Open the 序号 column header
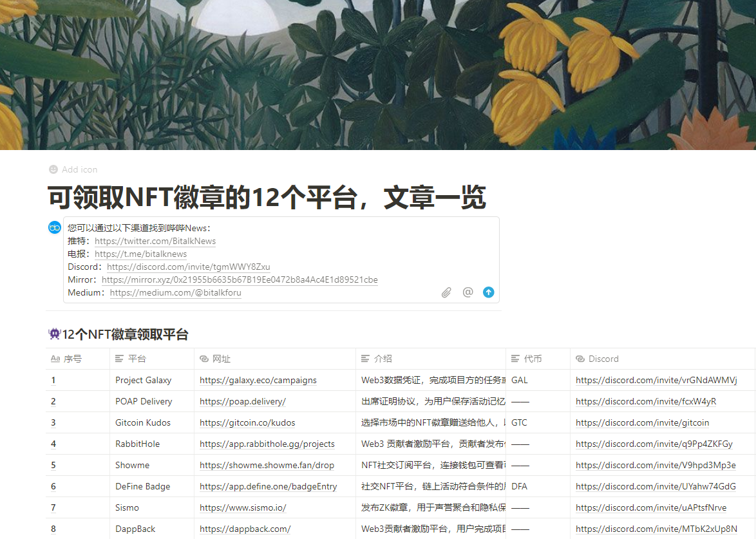Viewport: 756px width, 539px height. 78,359
